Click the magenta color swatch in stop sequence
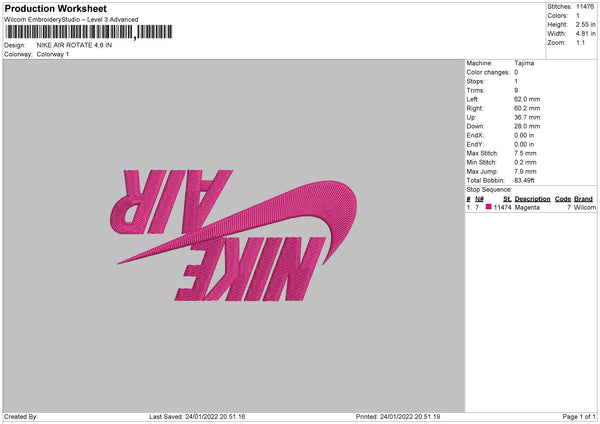600x424 pixels. coord(488,207)
